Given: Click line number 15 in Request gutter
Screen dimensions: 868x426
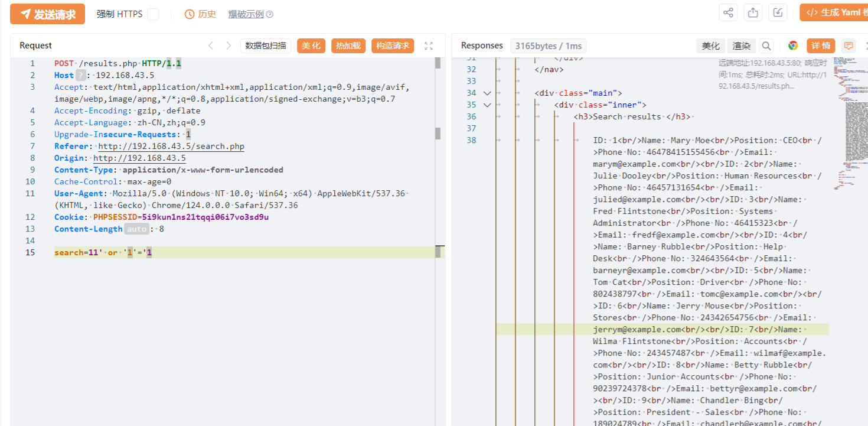Looking at the screenshot, I should [30, 252].
